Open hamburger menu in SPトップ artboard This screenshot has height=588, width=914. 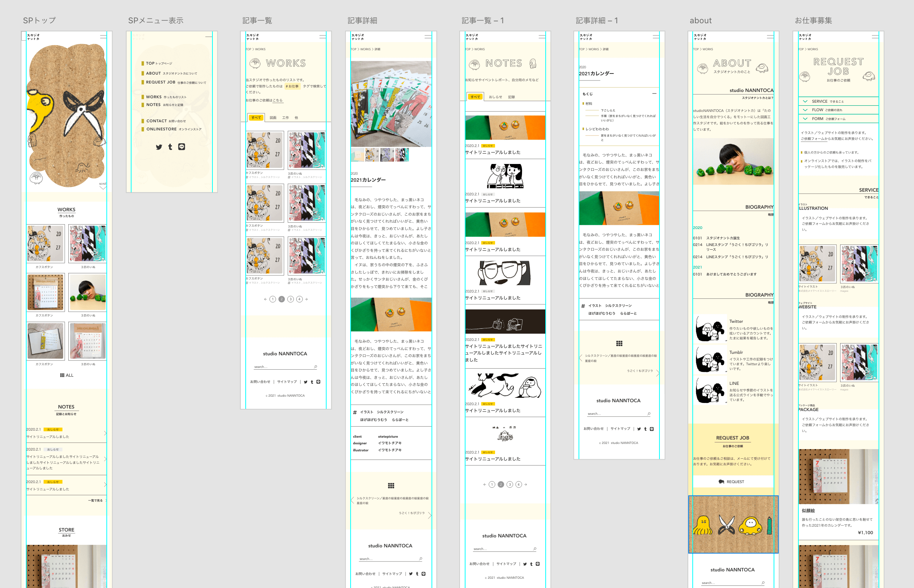tap(103, 37)
